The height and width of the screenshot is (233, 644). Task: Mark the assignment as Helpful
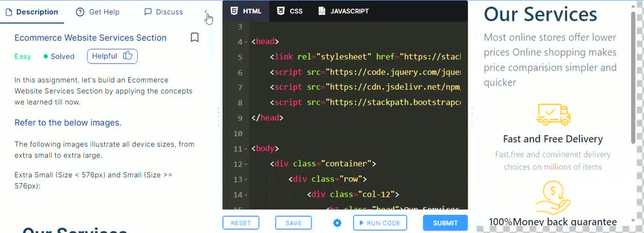pos(112,56)
